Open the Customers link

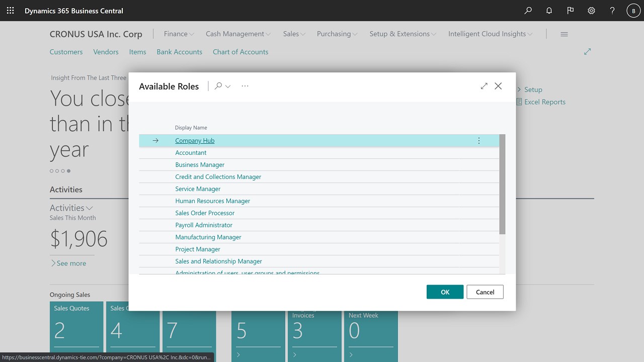click(66, 52)
